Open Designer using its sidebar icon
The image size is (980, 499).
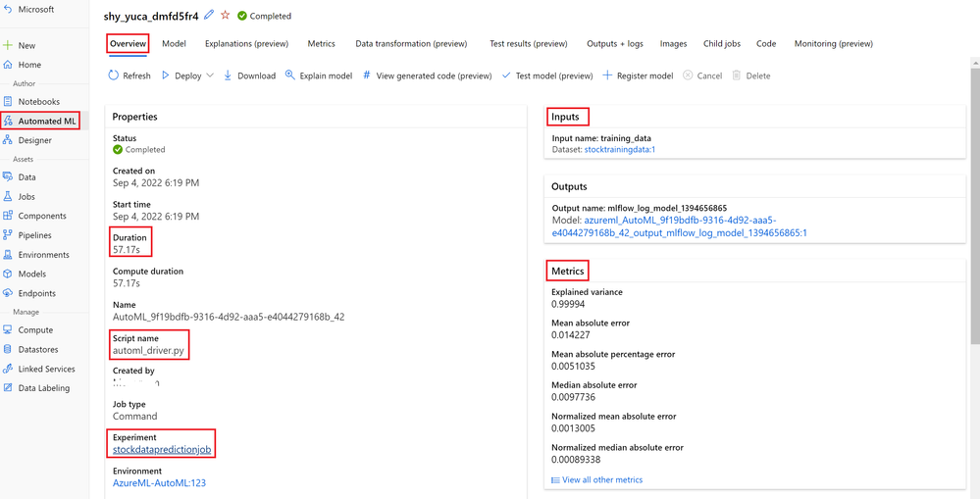tap(8, 140)
